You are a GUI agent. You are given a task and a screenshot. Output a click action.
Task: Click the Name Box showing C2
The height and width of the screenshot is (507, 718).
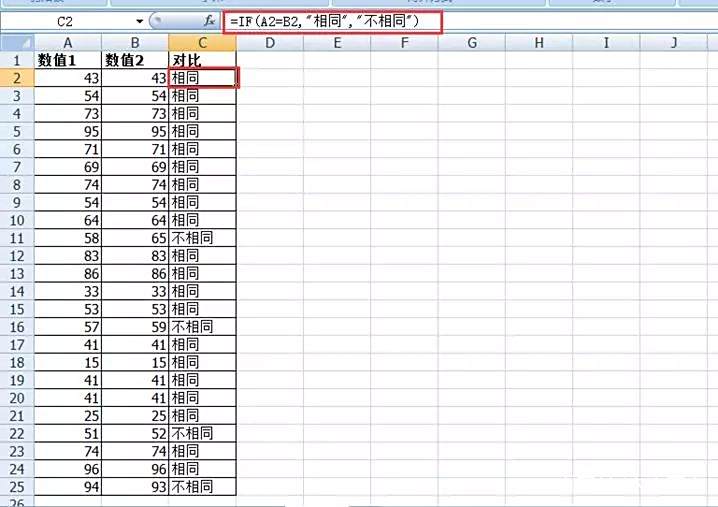[65, 21]
